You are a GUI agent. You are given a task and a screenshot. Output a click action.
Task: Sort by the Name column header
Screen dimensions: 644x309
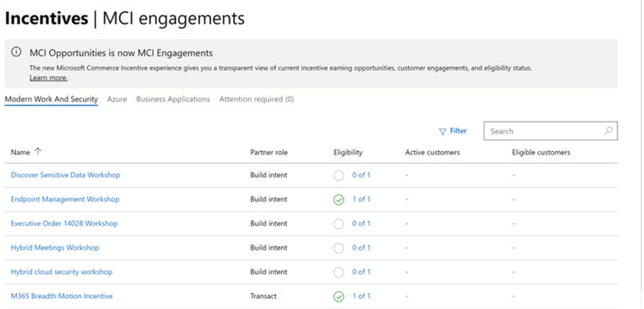20,152
